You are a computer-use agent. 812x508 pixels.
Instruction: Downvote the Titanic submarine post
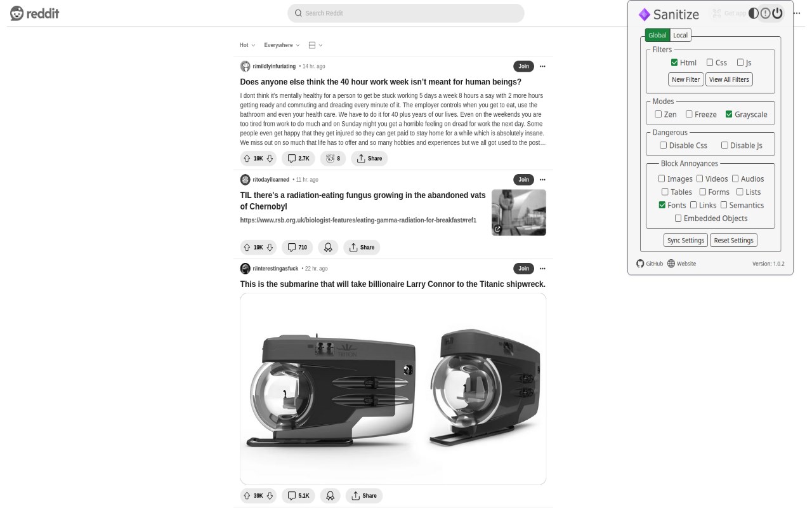pos(270,496)
